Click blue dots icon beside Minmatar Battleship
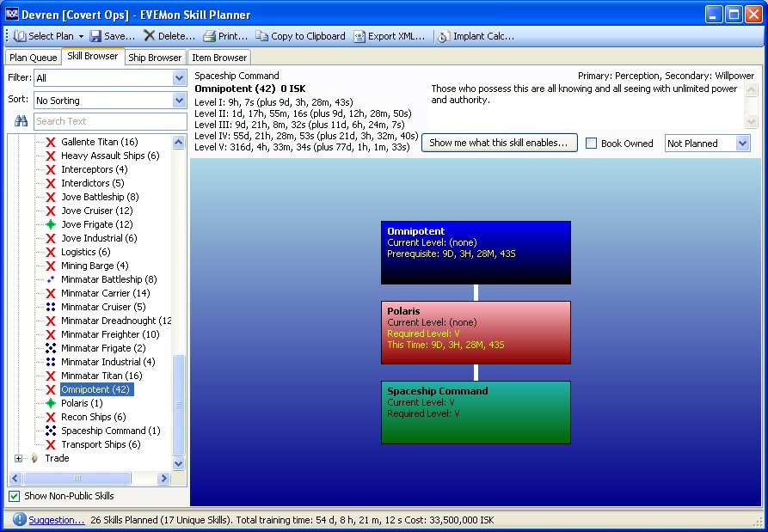Image resolution: width=768 pixels, height=532 pixels. (51, 279)
